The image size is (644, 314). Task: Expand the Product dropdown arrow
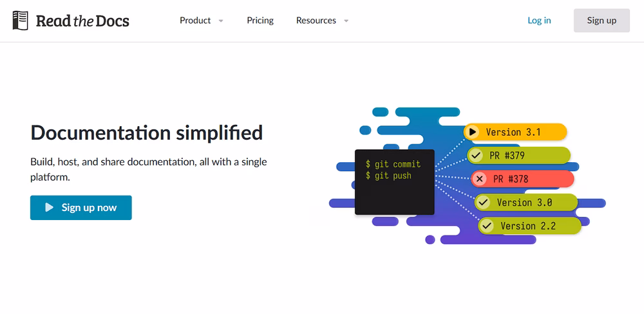coord(221,21)
